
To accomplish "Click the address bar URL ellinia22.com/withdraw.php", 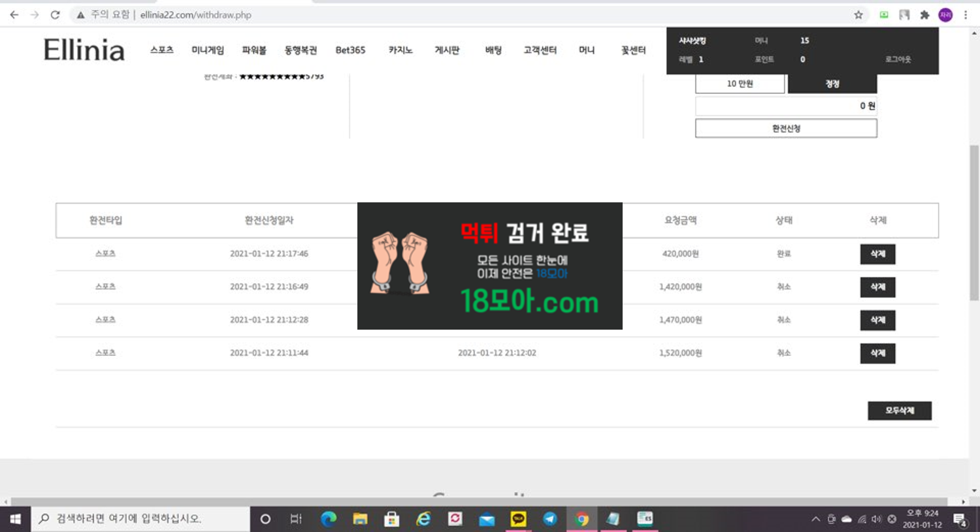I will (195, 14).
